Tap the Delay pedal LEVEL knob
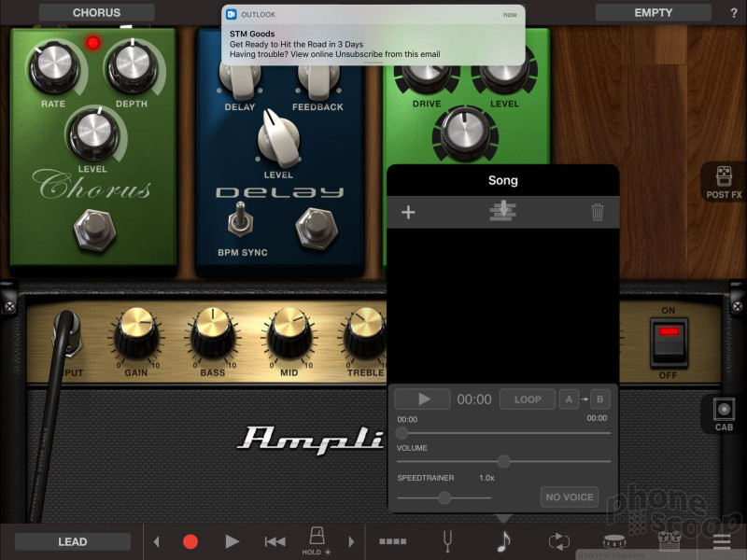Screen dimensions: 747x560 pyautogui.click(x=278, y=139)
